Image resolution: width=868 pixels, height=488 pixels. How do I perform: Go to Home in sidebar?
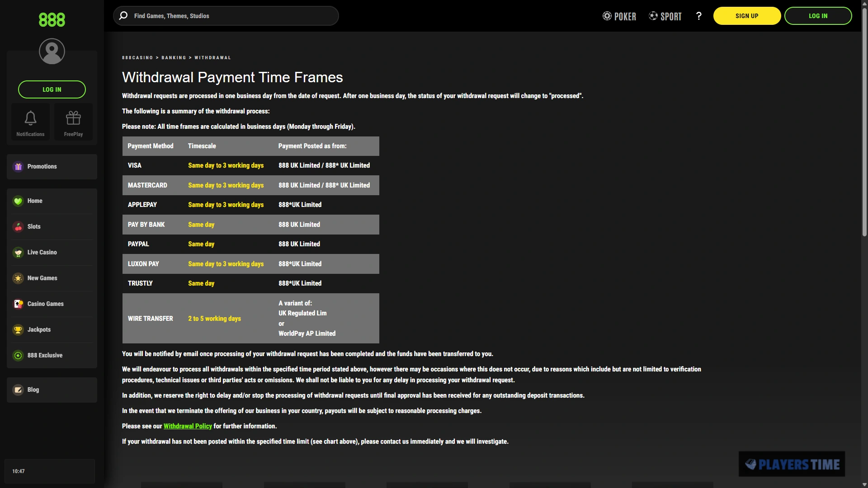coord(35,201)
